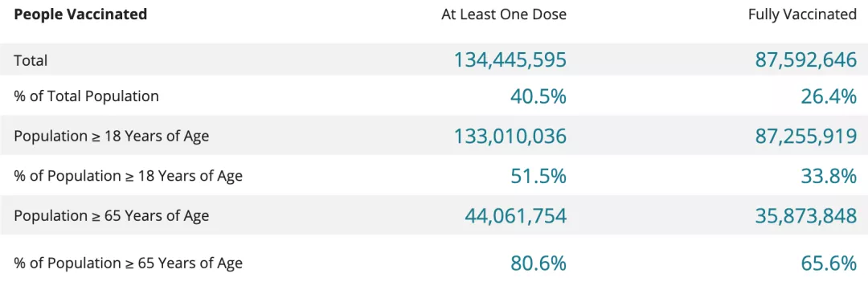Click the 133,010,036 value

point(510,137)
